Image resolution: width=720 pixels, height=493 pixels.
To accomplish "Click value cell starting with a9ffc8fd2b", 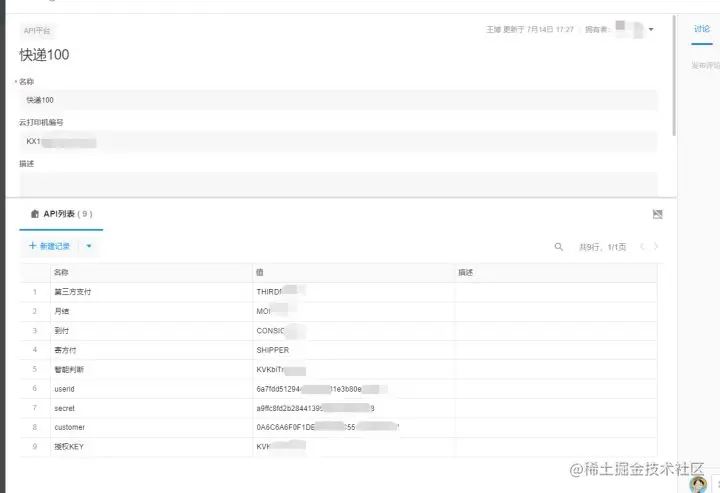I will click(x=354, y=408).
